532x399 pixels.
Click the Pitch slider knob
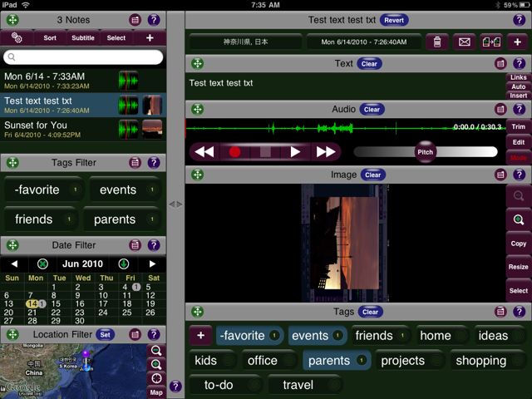425,152
